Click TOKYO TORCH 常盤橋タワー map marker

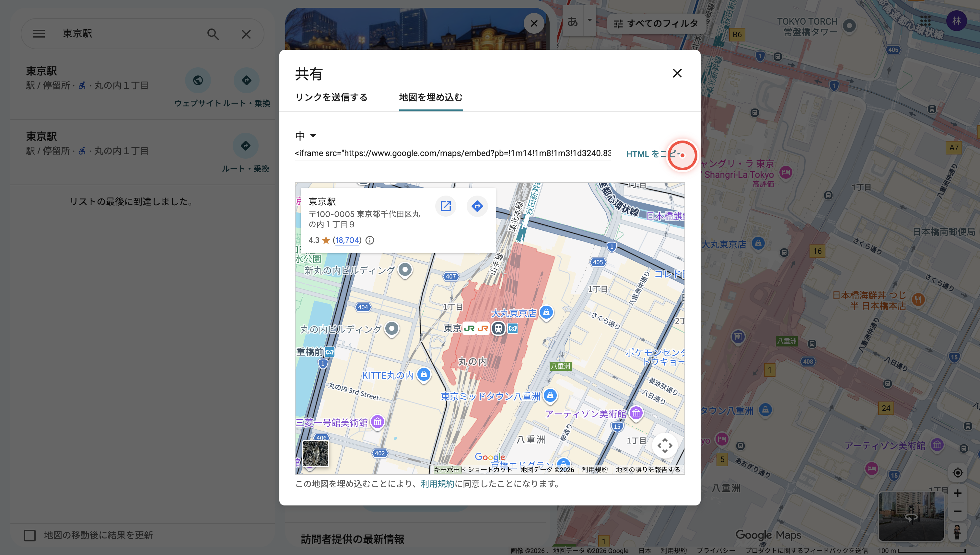pyautogui.click(x=849, y=26)
